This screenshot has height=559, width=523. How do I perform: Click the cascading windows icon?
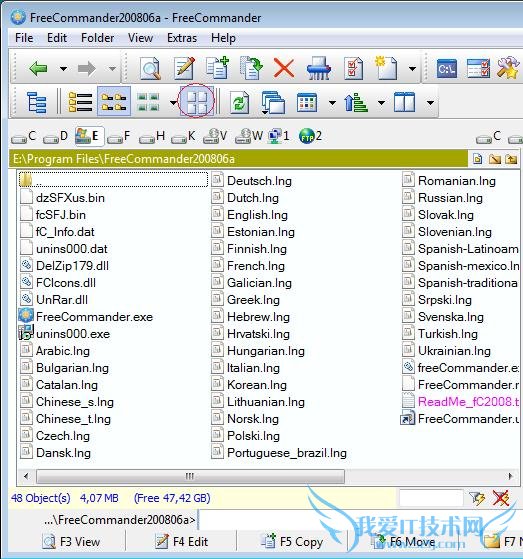coord(273,103)
